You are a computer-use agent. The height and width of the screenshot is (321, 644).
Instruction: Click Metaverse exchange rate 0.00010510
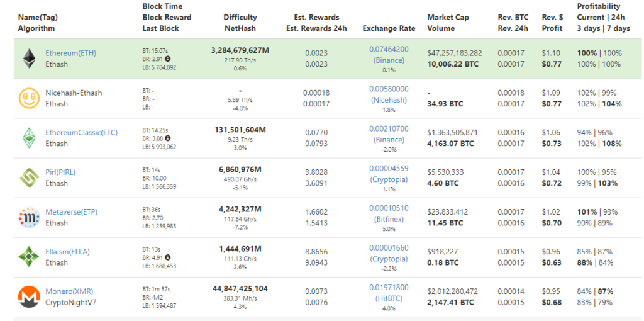pyautogui.click(x=389, y=208)
